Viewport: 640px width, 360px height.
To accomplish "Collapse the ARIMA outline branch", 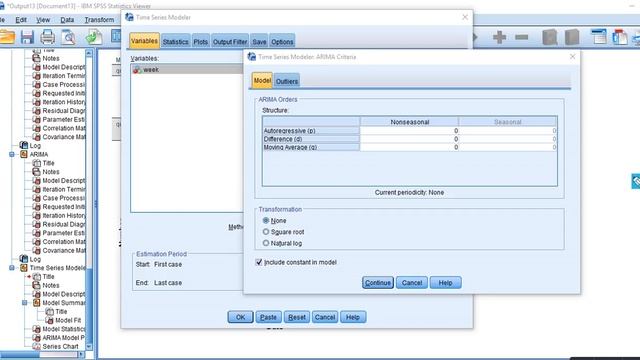I will click(12, 154).
